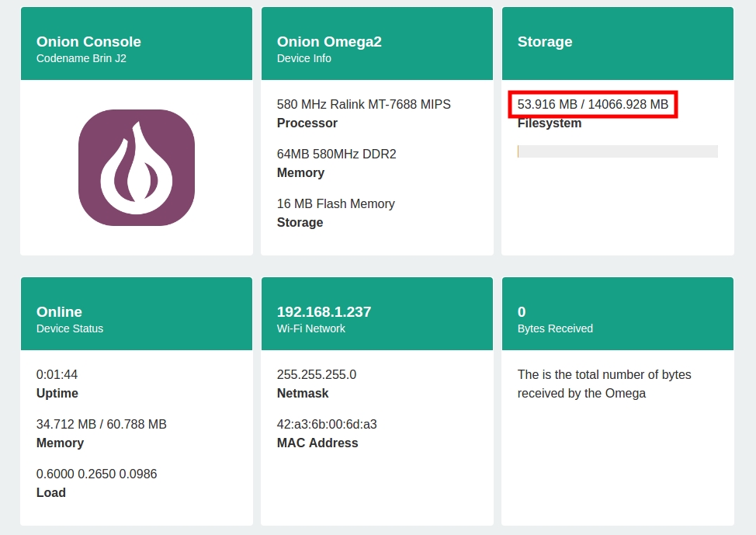Select load values '0.6000 0.2650 0.0986'
The image size is (756, 535).
[x=96, y=474]
